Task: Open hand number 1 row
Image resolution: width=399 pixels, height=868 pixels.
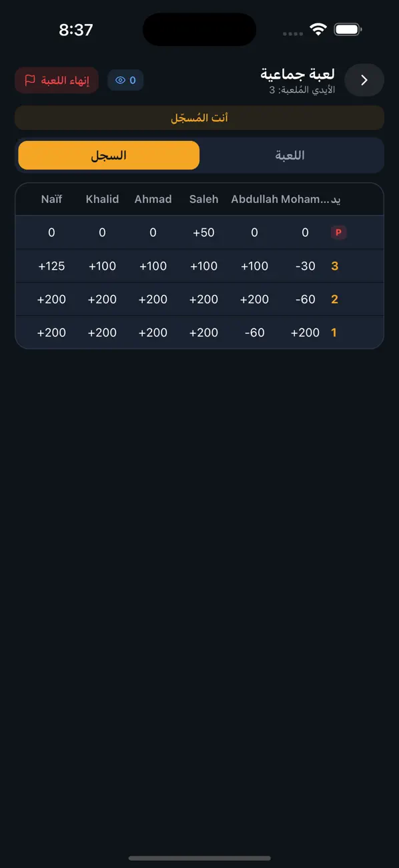Action: click(199, 333)
